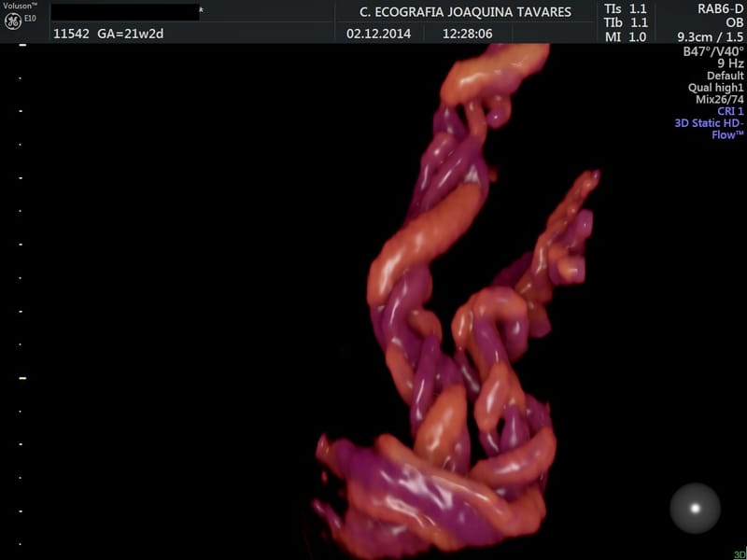
Task: Click the blacked-out patient name field
Action: [124, 11]
